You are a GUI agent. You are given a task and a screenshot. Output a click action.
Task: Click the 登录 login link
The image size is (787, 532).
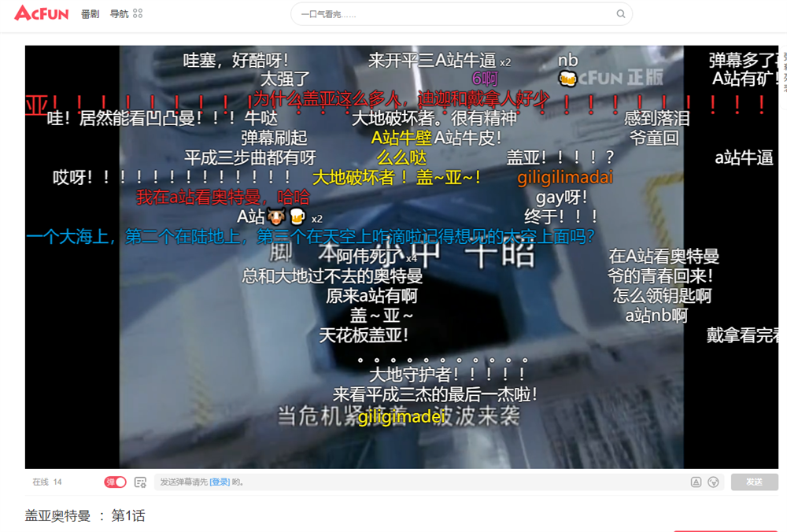220,482
